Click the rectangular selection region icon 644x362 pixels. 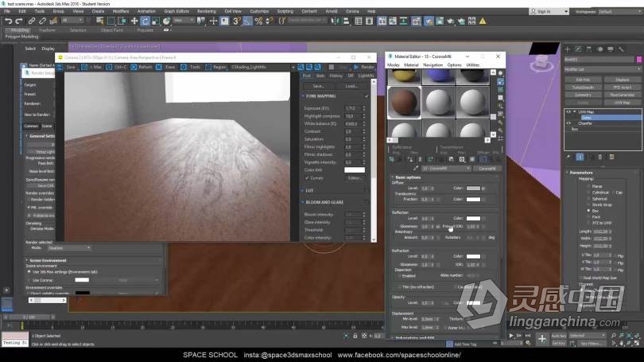[x=111, y=21]
